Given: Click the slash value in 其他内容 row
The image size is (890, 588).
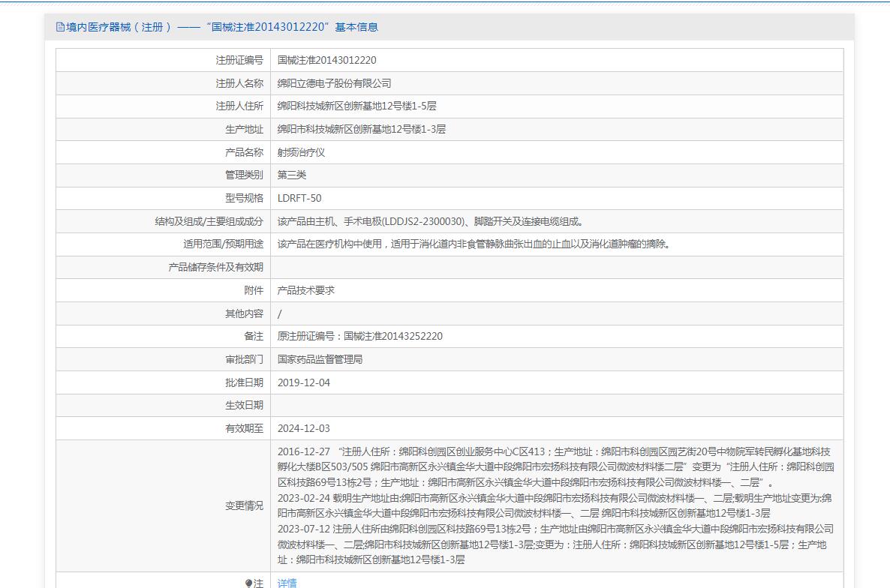Looking at the screenshot, I should (279, 313).
